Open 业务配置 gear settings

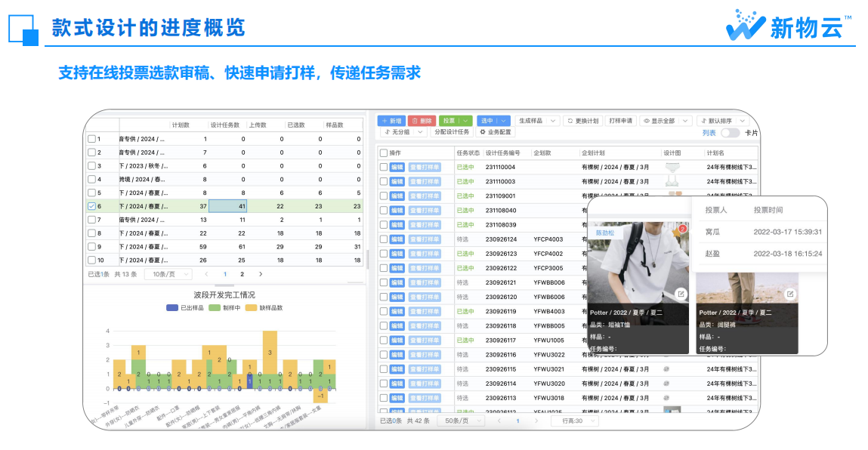(496, 132)
